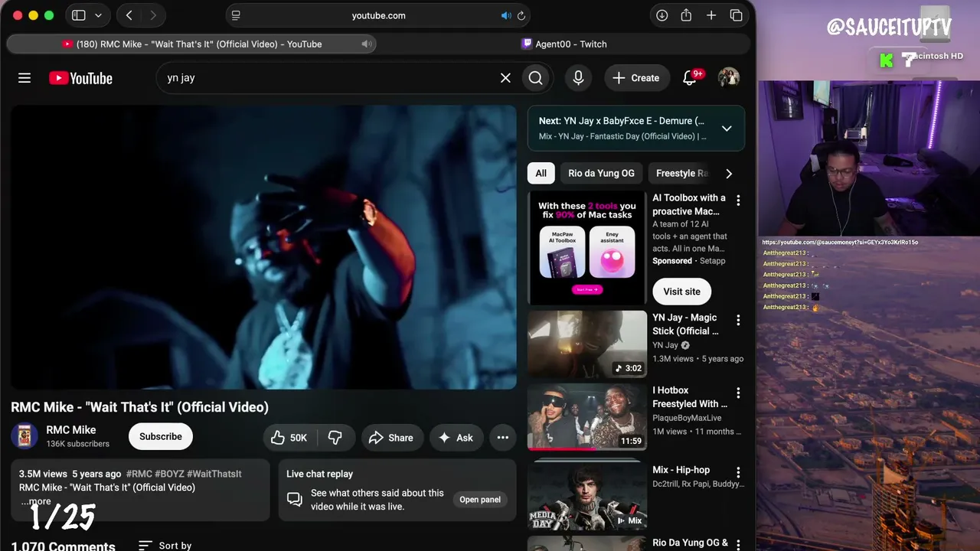This screenshot has height=551, width=980.
Task: Open the RMC Mike video title text
Action: (139, 407)
